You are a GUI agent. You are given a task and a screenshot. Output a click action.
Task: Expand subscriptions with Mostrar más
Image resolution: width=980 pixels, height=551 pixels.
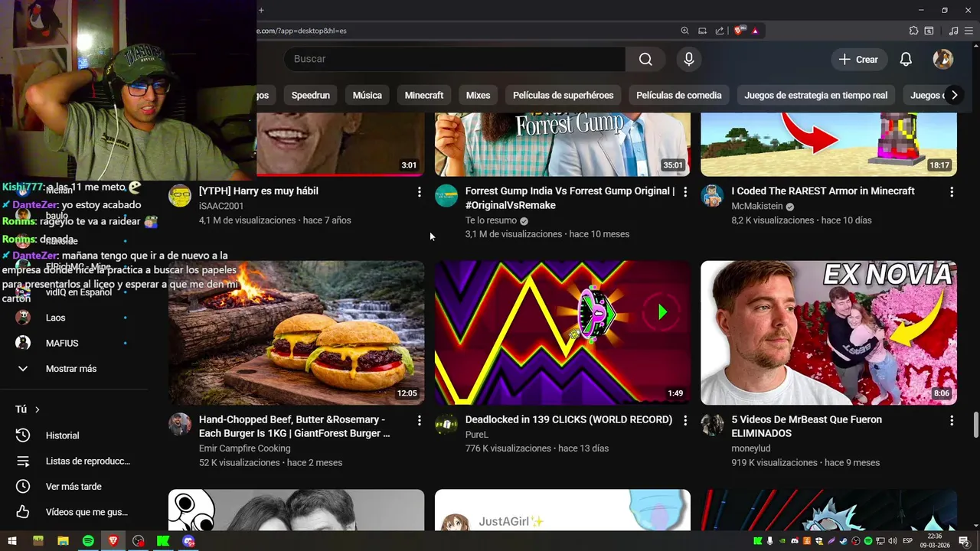[70, 369]
